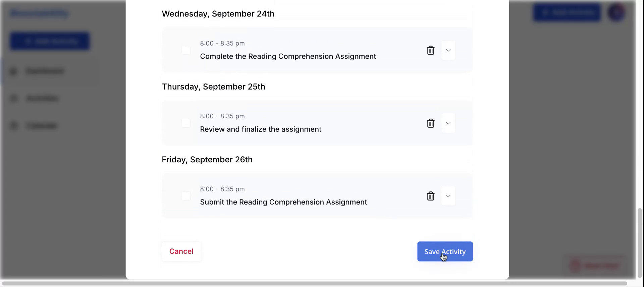The width and height of the screenshot is (644, 287).
Task: Expand Friday's Submit assignment task chevron
Action: point(448,196)
